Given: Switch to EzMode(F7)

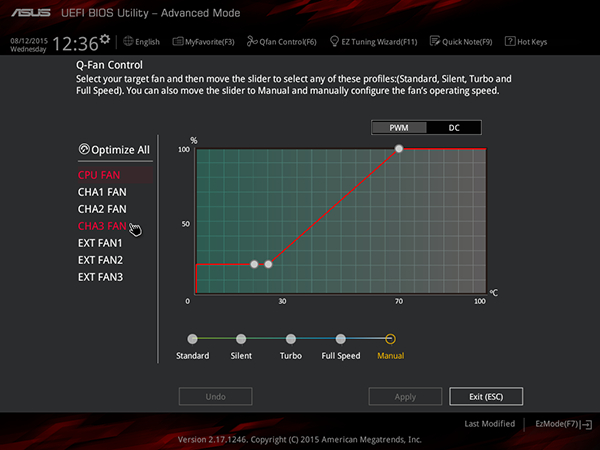Looking at the screenshot, I should (x=563, y=424).
